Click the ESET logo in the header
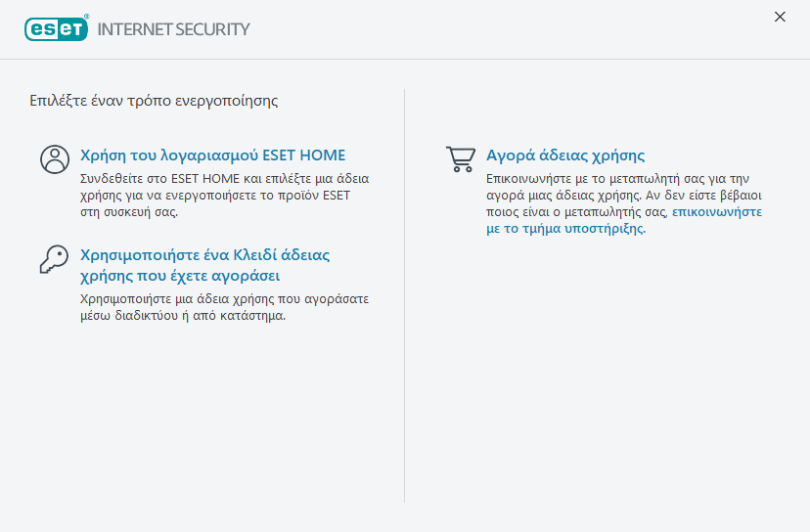Screen dimensions: 810x532 [x=56, y=28]
